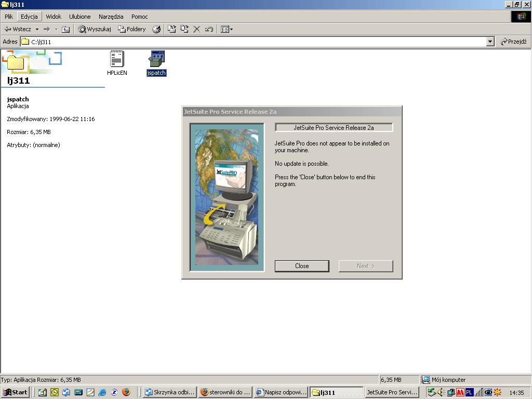
Task: Open the forward history dropdown arrow
Action: 56,30
